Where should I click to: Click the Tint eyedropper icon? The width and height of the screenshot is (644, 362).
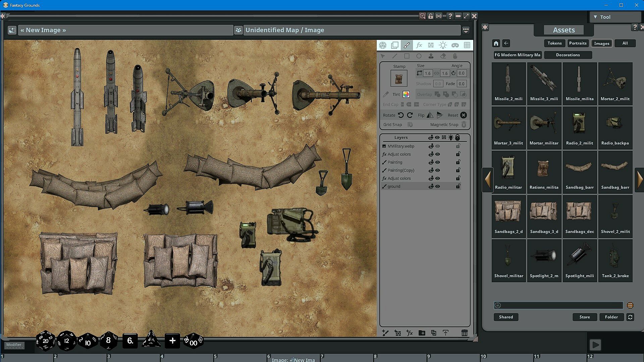pos(386,95)
